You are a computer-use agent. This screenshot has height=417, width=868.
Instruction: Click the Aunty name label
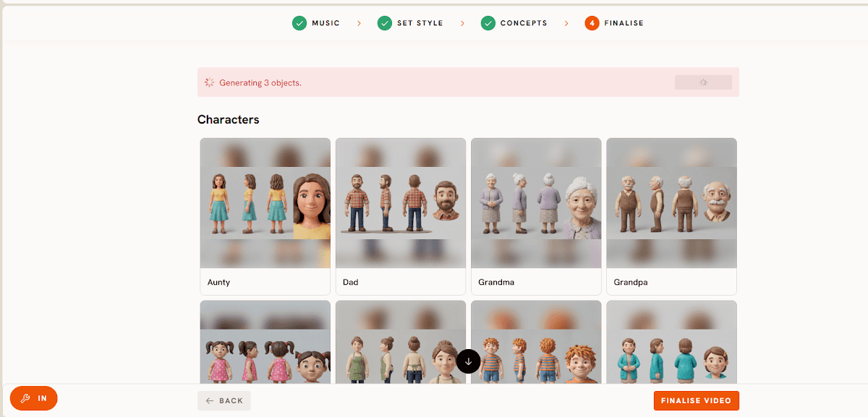218,282
